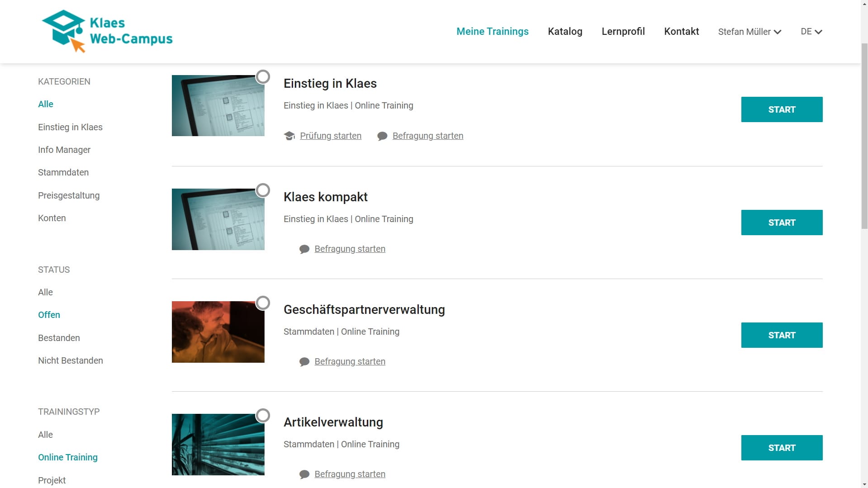The width and height of the screenshot is (868, 488).
Task: Filter by category Preisgestaltung
Action: click(69, 195)
